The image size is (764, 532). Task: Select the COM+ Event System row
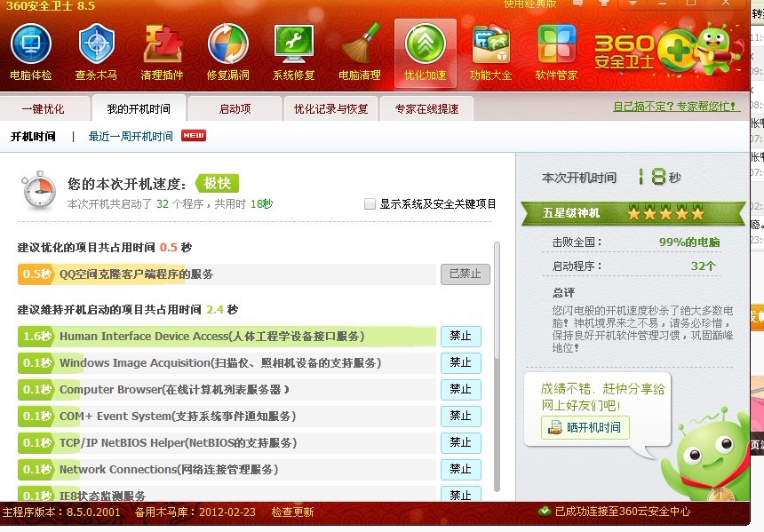pyautogui.click(x=227, y=416)
